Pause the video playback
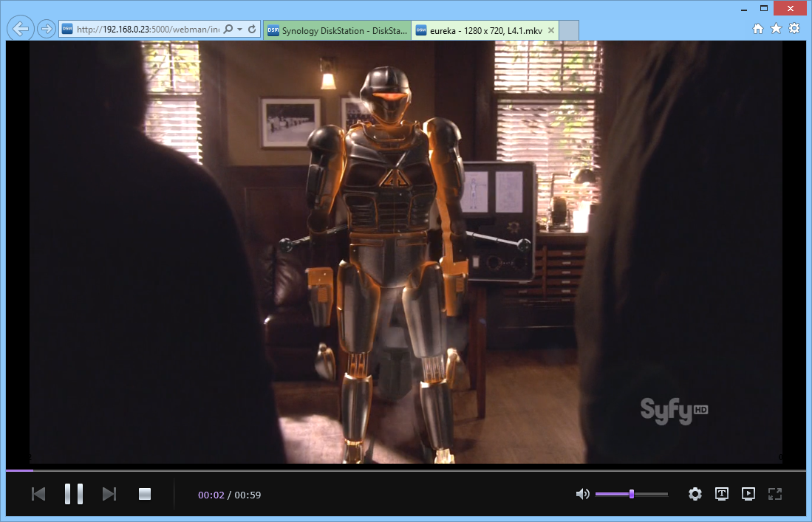Image resolution: width=812 pixels, height=522 pixels. (x=73, y=494)
